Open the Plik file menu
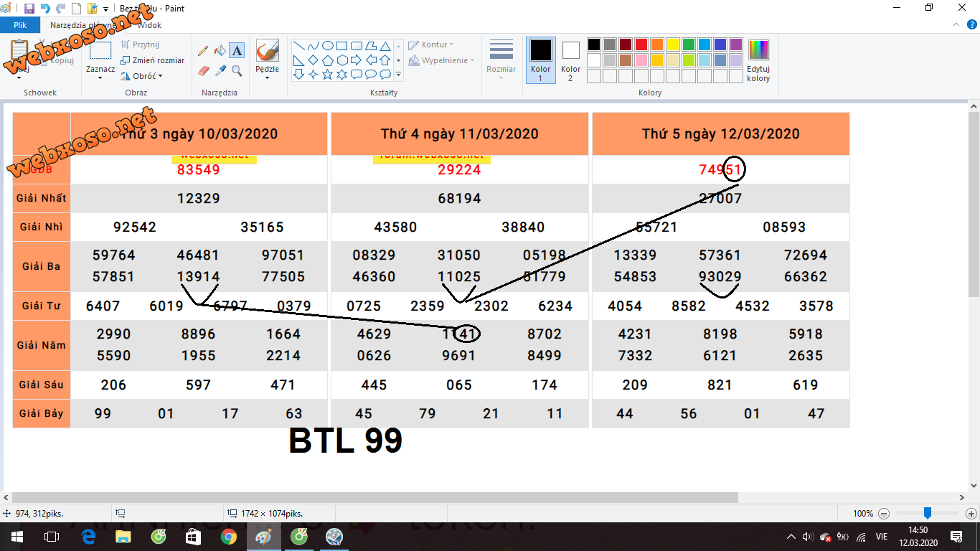980x551 pixels. tap(20, 24)
